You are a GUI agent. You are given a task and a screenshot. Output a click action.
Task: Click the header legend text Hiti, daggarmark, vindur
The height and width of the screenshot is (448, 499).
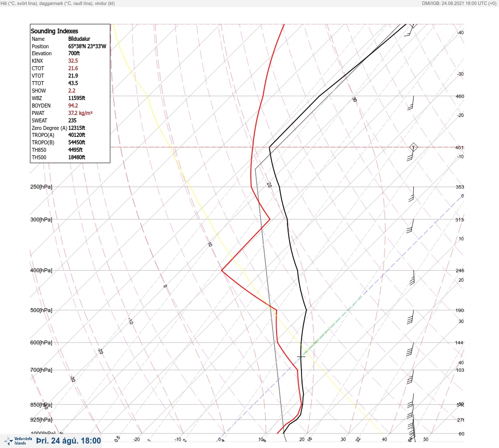tap(58, 3)
